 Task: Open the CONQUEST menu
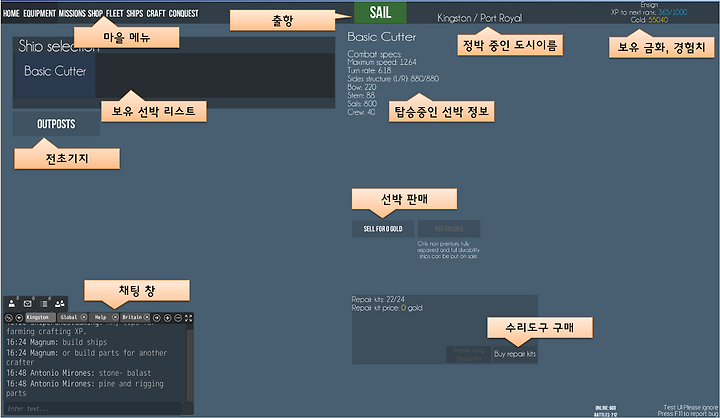[x=184, y=14]
